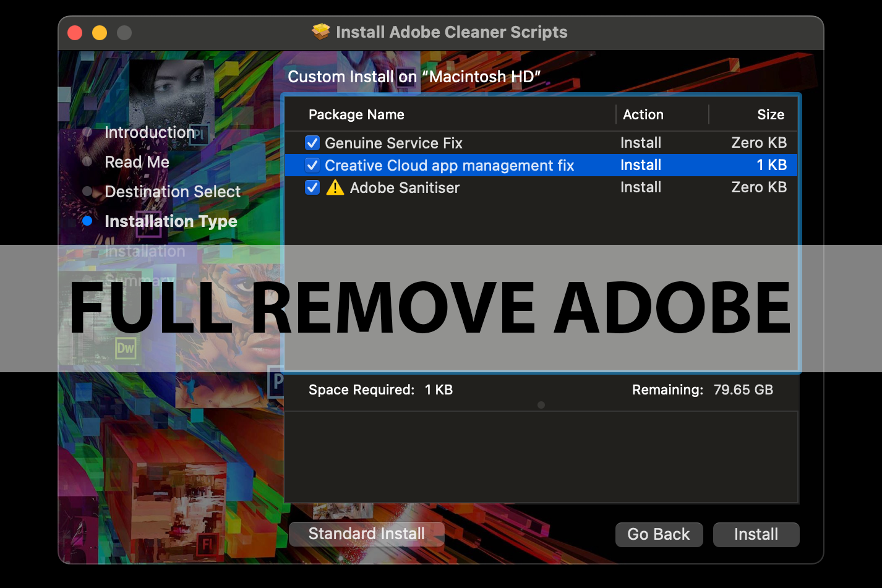Click the resize handle dot below the package list

(x=541, y=405)
